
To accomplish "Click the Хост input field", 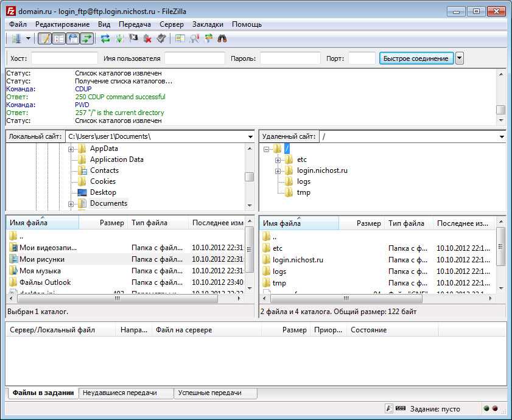I will point(65,58).
